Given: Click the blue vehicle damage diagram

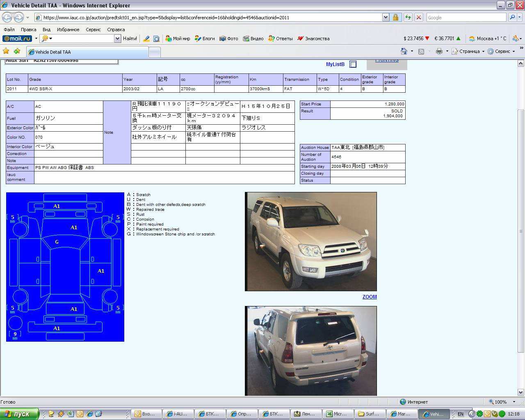Looking at the screenshot, I should (x=65, y=267).
